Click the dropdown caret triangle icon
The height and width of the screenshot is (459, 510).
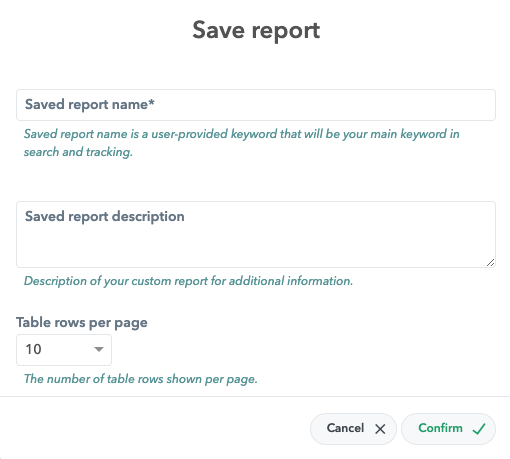pyautogui.click(x=99, y=349)
